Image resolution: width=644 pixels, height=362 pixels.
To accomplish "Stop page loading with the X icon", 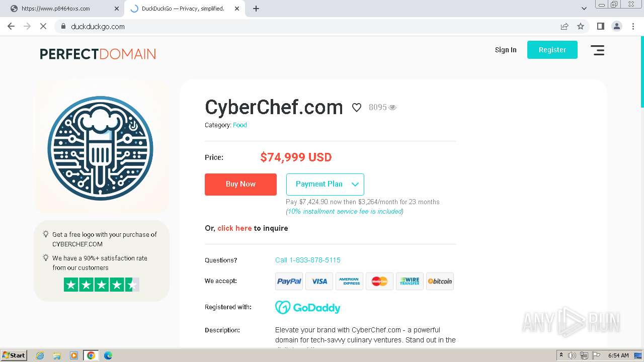I will tap(43, 26).
